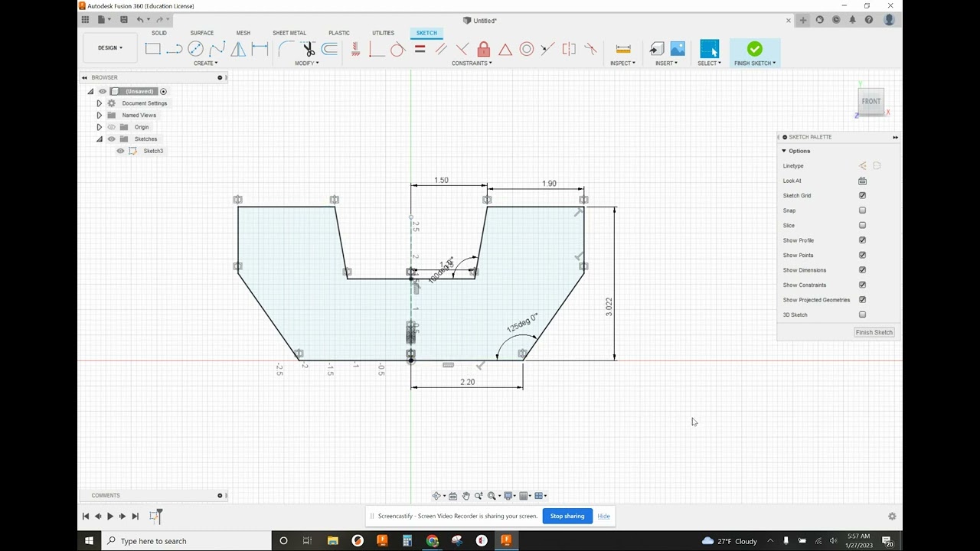The width and height of the screenshot is (980, 551).
Task: Click the FRONT face of the ViewCube
Action: click(x=871, y=101)
